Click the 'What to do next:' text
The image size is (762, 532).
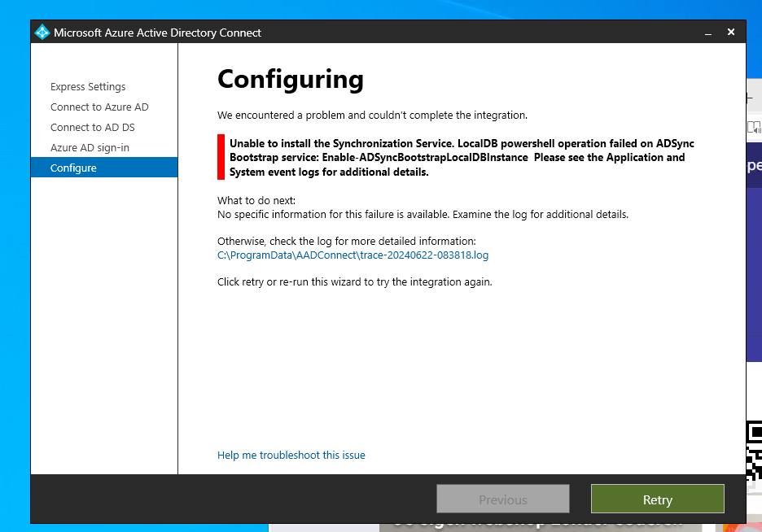(x=256, y=200)
